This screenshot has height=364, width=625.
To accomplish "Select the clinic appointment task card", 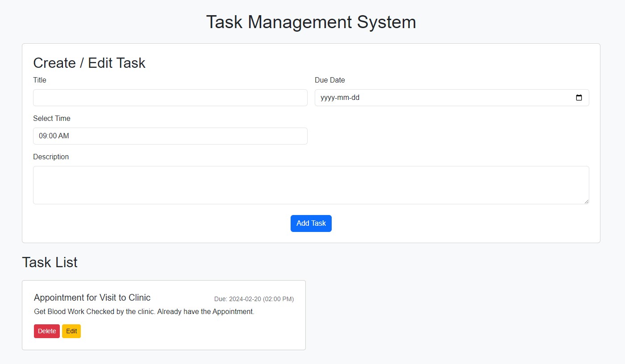I will tap(163, 315).
